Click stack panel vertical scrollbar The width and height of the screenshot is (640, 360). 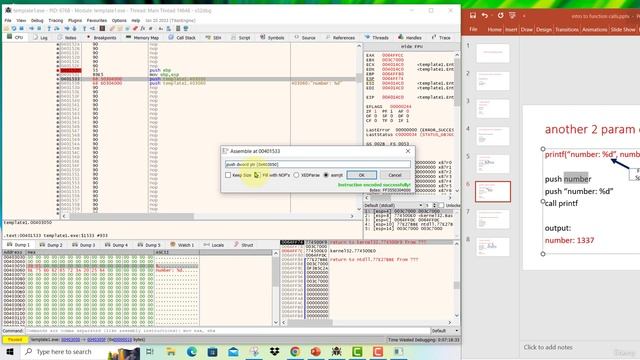(x=457, y=280)
